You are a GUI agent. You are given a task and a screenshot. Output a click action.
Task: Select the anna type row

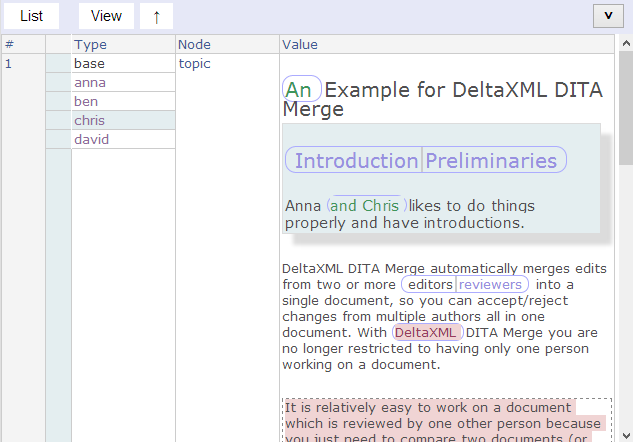pos(123,82)
